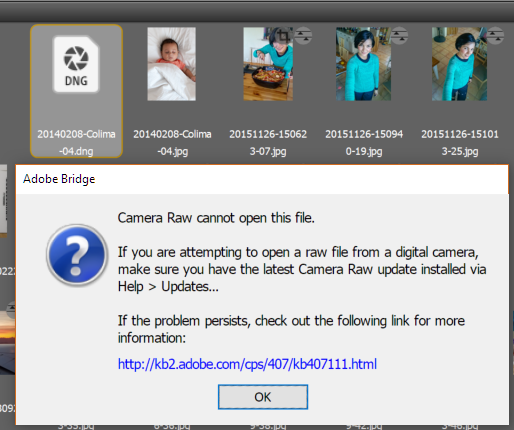Click the blue question mark dialog icon
Screen dimensions: 514x430
[77, 255]
